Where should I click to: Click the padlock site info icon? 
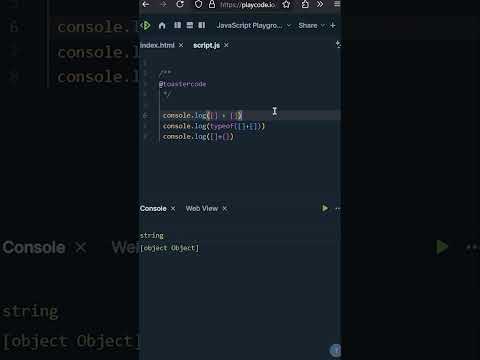[212, 4]
